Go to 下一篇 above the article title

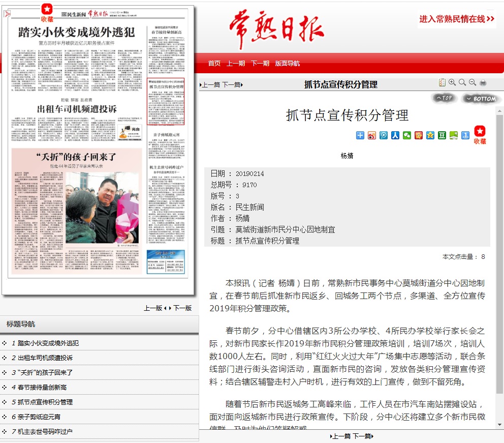[x=232, y=84]
